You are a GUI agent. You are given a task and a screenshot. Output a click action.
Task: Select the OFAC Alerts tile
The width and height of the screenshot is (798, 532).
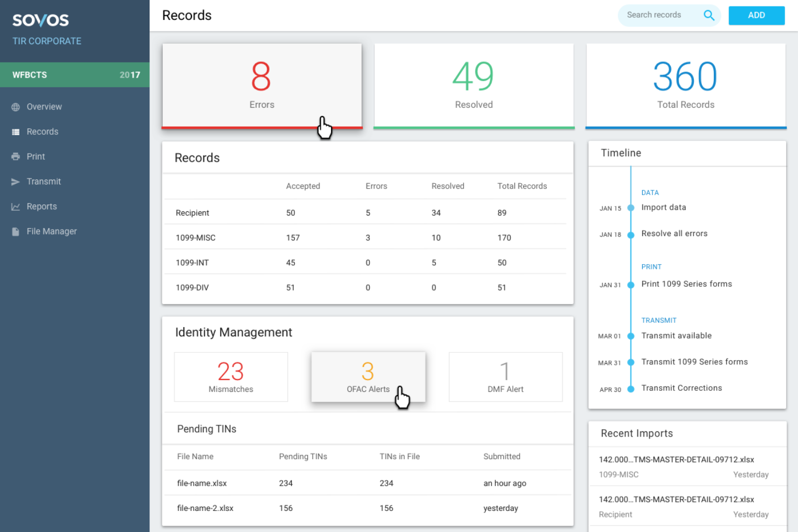click(x=368, y=377)
